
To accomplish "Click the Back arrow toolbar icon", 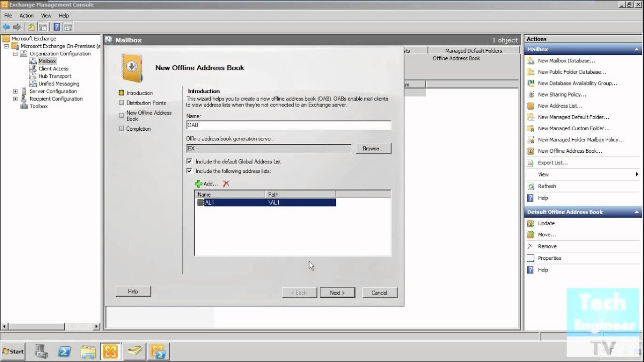I will [x=6, y=27].
